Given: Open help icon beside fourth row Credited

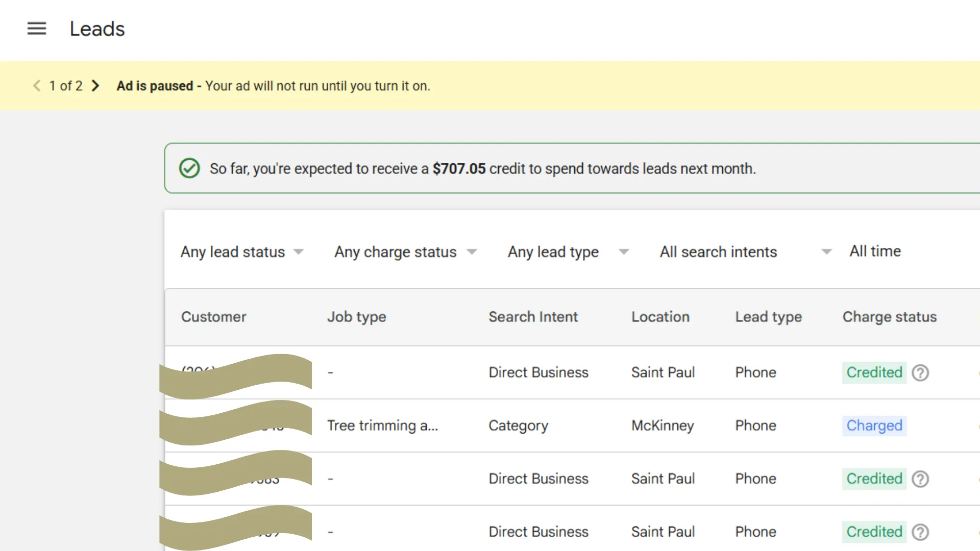Looking at the screenshot, I should (920, 532).
